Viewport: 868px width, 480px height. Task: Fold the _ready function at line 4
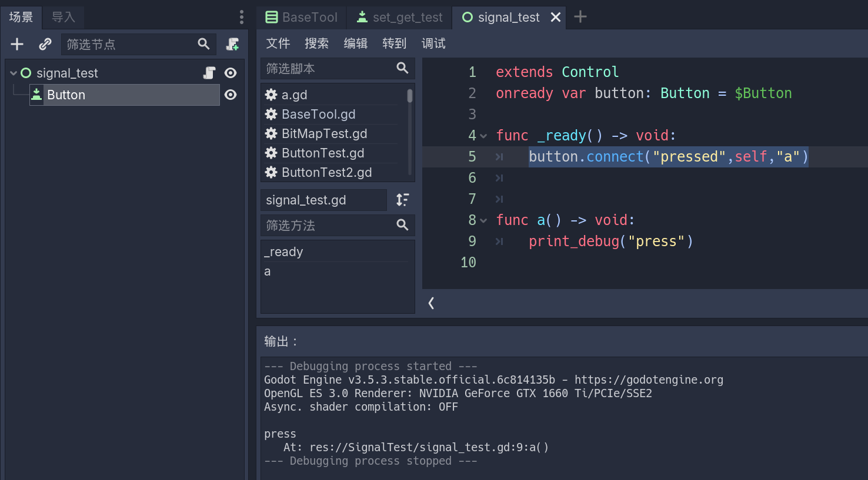483,136
